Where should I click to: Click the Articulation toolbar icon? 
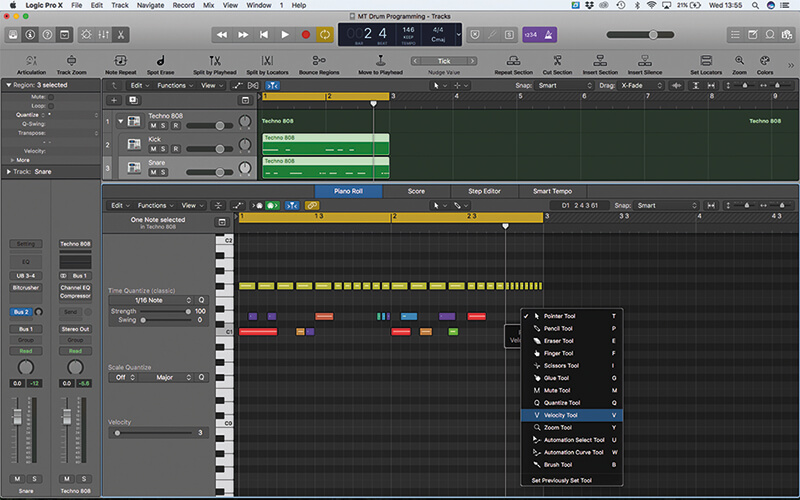click(x=31, y=65)
